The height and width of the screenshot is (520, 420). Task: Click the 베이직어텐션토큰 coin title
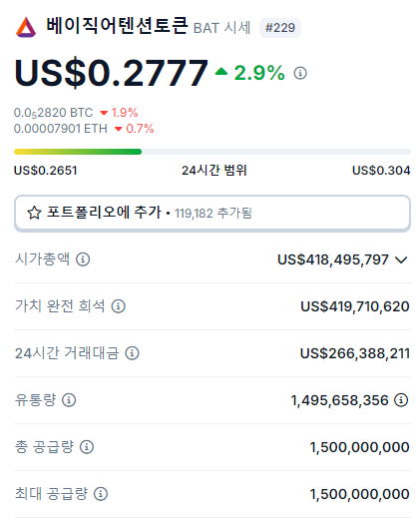(x=117, y=26)
